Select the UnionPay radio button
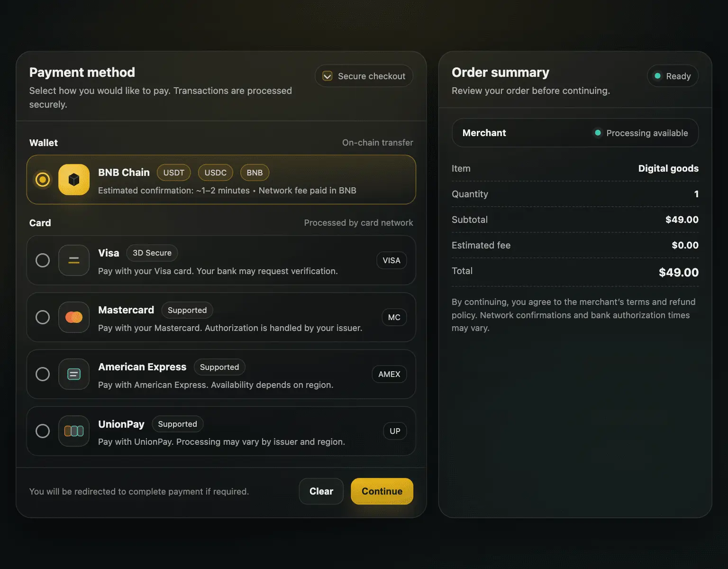 (43, 431)
